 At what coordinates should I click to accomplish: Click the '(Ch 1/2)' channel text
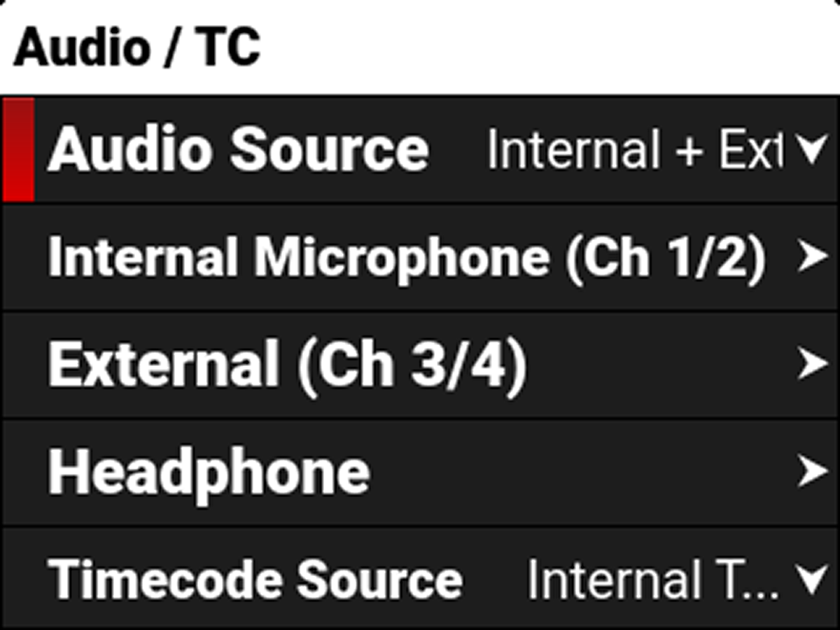pyautogui.click(x=665, y=258)
